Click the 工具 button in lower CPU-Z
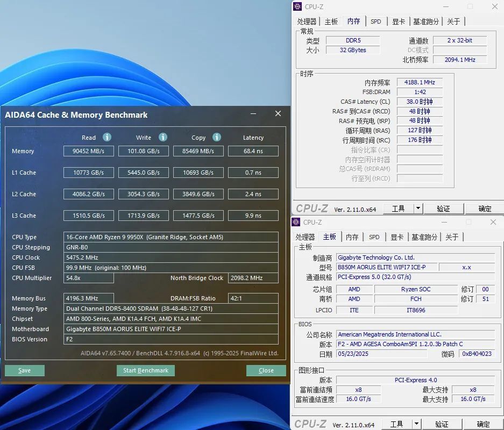 [396, 424]
